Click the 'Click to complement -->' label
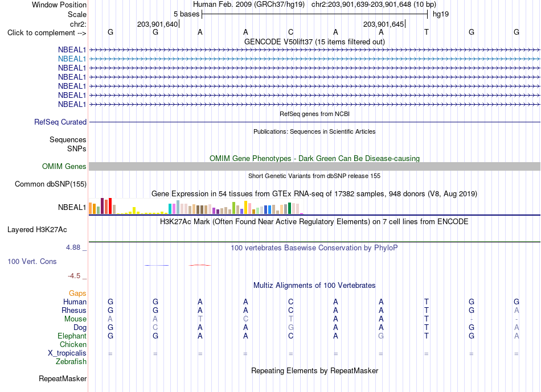The width and height of the screenshot is (541, 392). click(x=47, y=33)
